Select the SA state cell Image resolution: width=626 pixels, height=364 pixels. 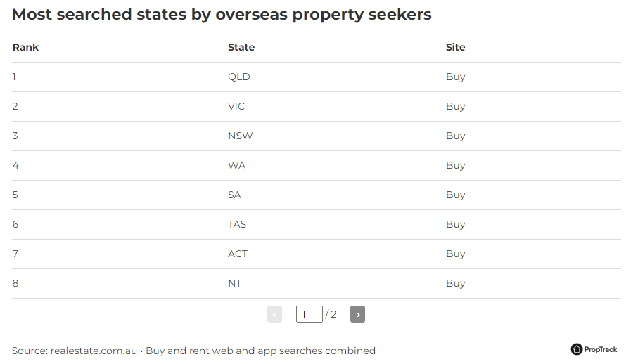pyautogui.click(x=234, y=195)
